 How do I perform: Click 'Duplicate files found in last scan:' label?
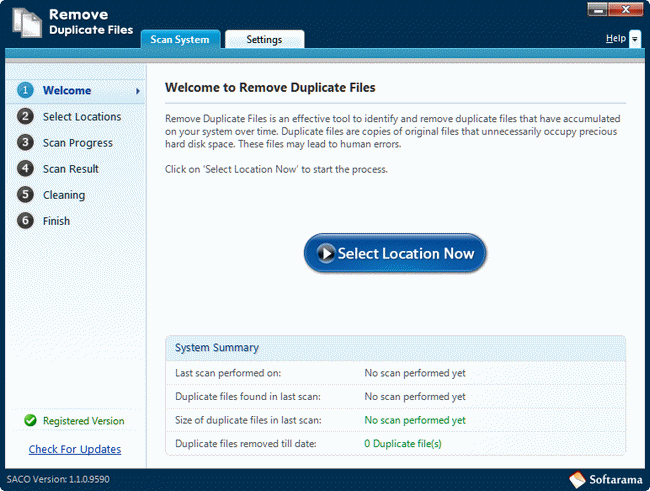(248, 396)
